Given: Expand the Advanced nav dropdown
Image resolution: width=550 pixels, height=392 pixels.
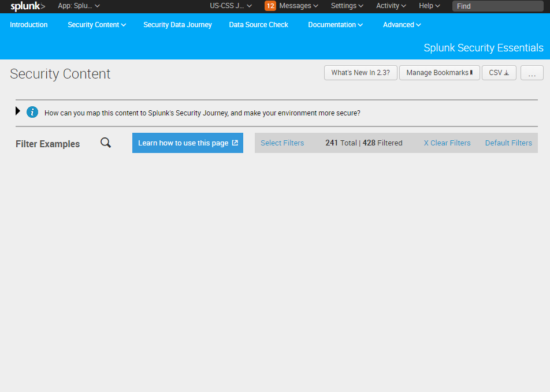Looking at the screenshot, I should [402, 25].
